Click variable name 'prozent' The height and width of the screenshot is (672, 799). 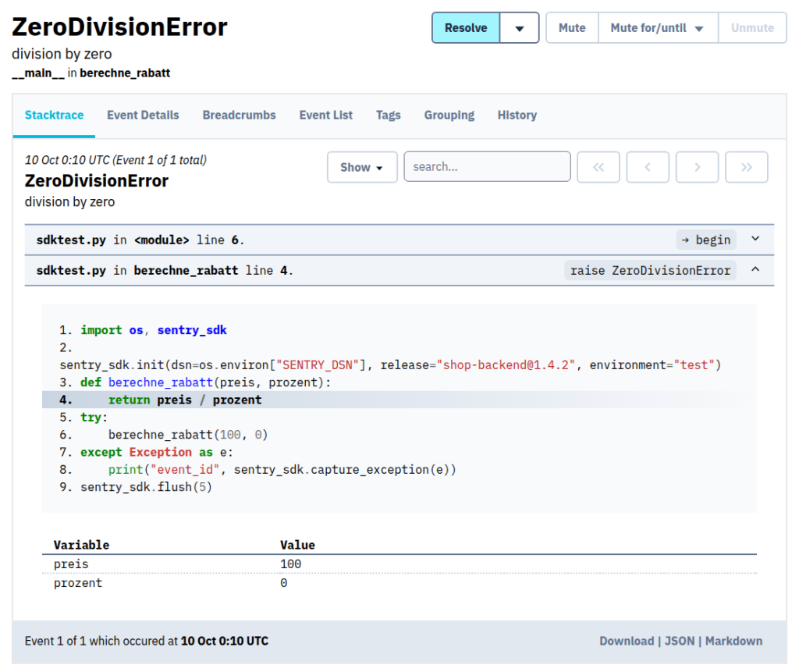[x=78, y=583]
